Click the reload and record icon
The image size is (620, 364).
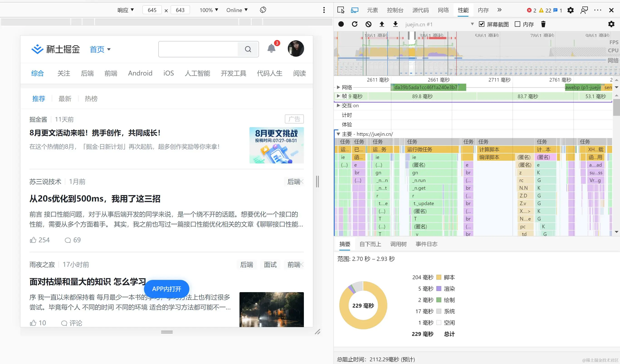(x=354, y=24)
